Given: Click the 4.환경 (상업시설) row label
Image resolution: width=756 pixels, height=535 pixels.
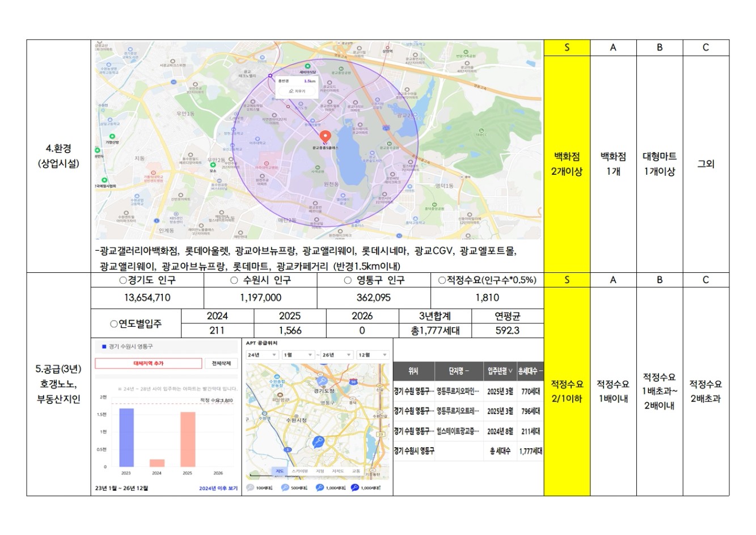Looking at the screenshot, I should [58, 156].
